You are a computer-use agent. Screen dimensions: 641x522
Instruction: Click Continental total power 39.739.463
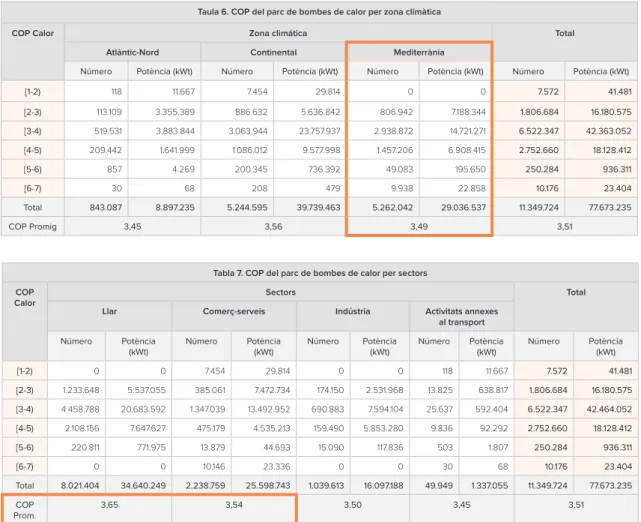point(318,208)
